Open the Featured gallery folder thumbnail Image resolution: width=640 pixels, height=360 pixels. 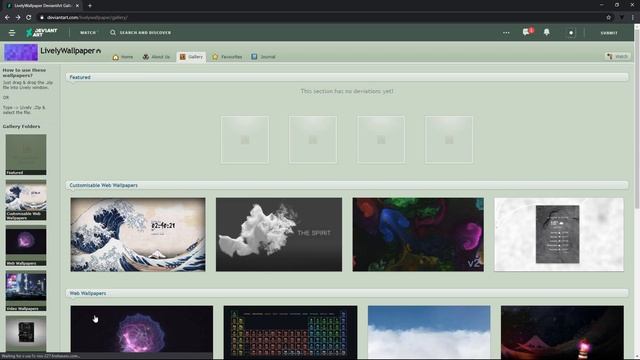(x=26, y=155)
